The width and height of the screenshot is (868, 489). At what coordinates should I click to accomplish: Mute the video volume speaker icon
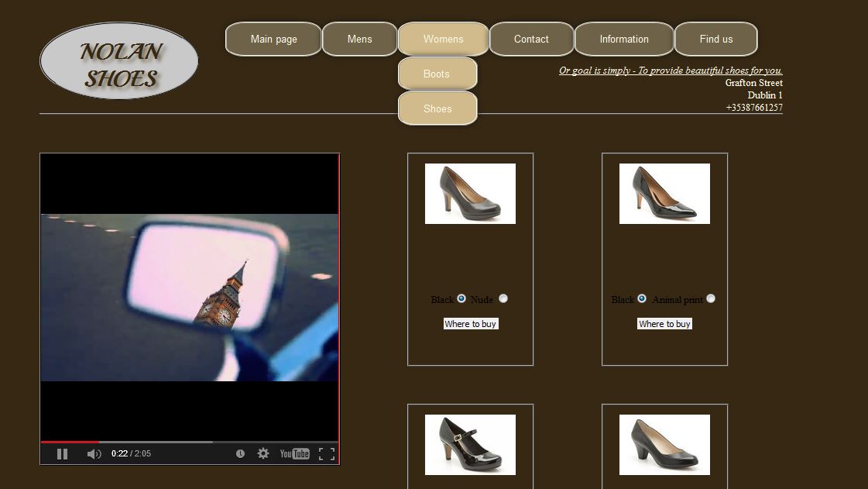(93, 453)
